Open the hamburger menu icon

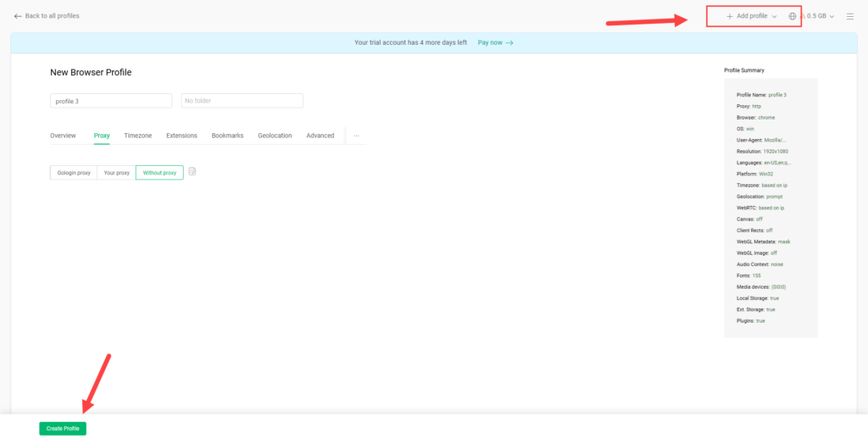pos(850,16)
